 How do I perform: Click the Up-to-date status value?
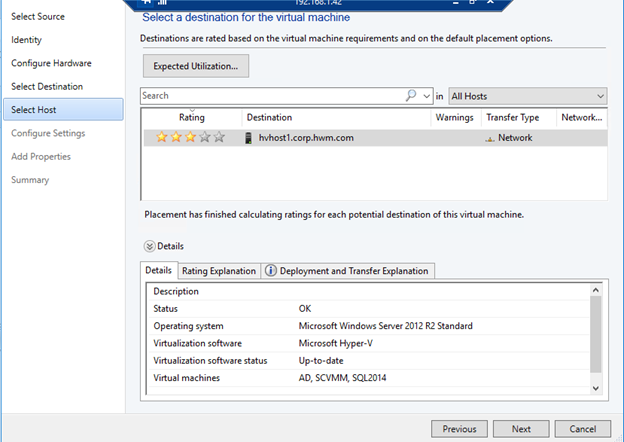point(321,361)
